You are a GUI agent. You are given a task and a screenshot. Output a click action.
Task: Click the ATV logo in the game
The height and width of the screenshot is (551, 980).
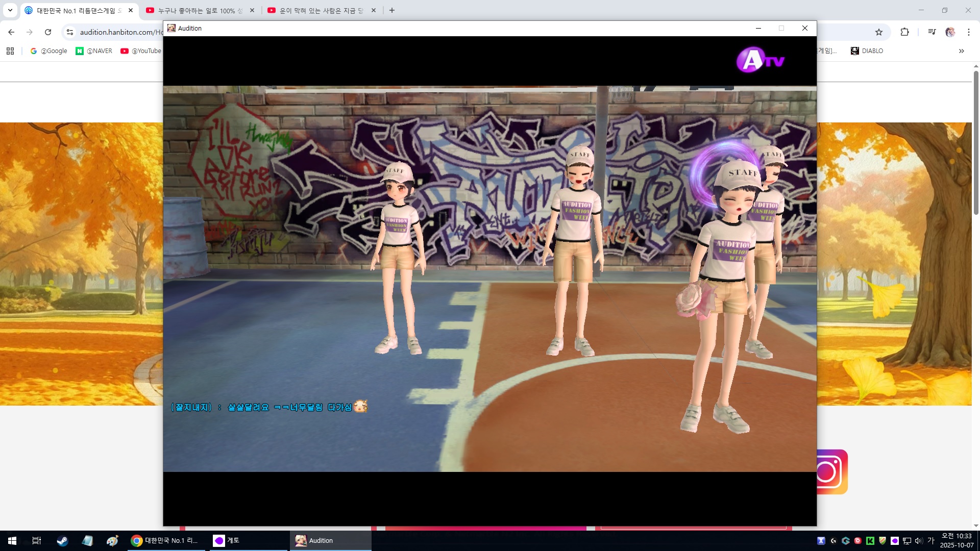759,60
